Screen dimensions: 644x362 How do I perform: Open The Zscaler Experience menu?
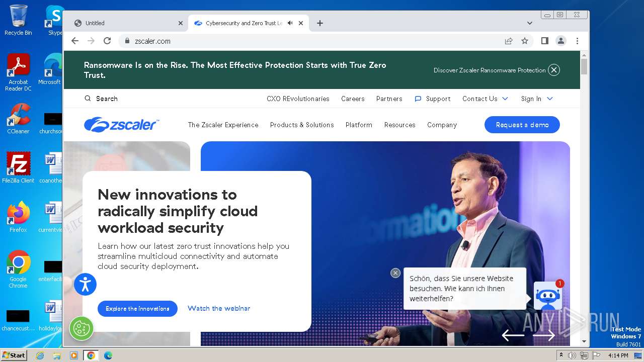223,125
